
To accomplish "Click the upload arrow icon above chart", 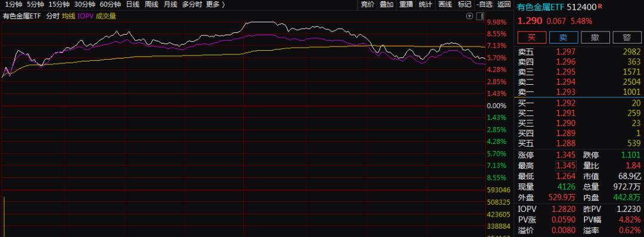I will [x=470, y=16].
